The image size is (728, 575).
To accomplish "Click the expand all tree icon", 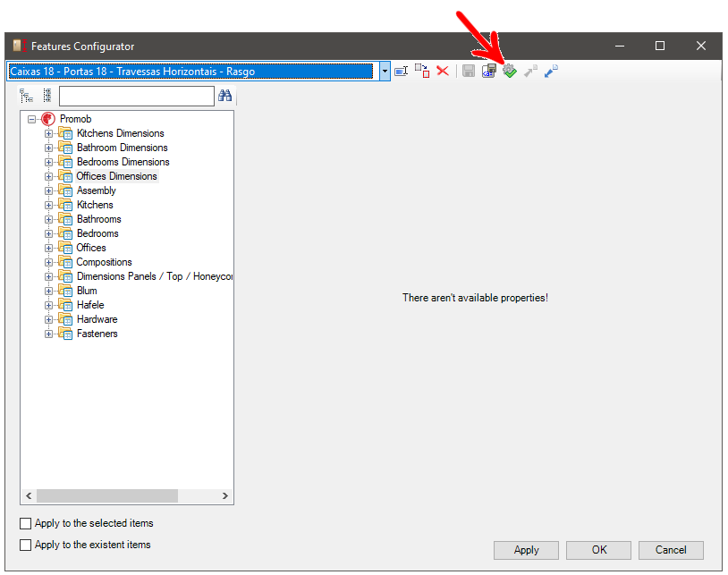I will (x=27, y=96).
